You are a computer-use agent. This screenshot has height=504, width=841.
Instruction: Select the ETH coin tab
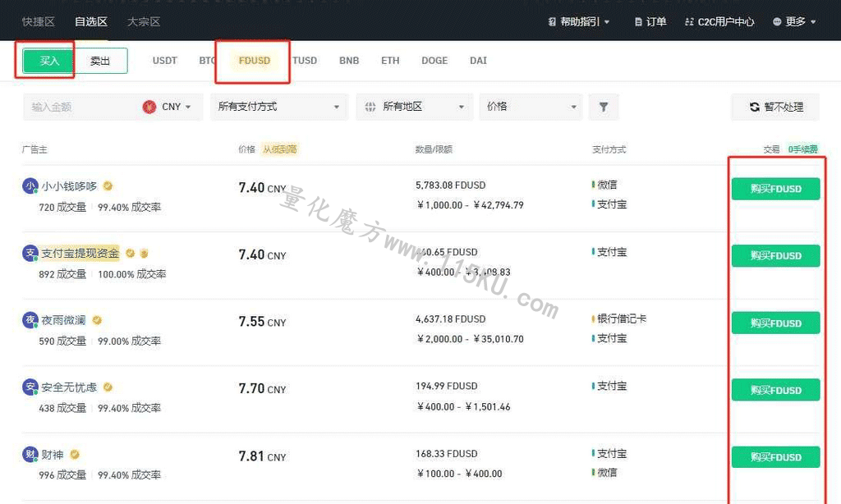(390, 61)
